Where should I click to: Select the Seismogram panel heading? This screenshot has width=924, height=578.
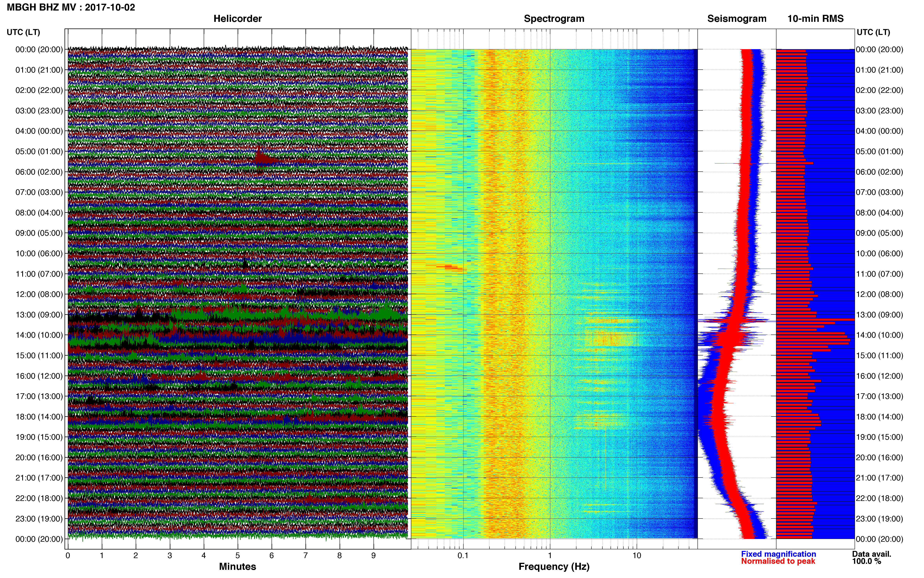pos(737,19)
